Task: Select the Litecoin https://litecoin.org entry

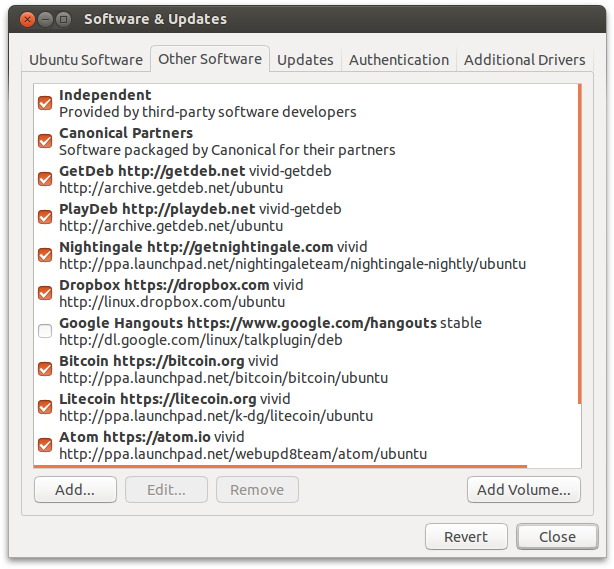Action: pos(216,407)
